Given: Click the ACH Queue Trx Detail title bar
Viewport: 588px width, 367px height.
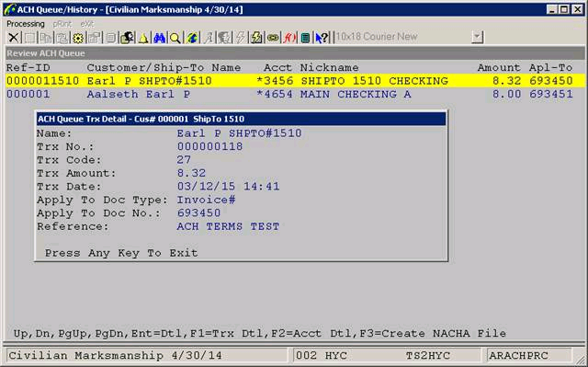Looking at the screenshot, I should pyautogui.click(x=241, y=119).
